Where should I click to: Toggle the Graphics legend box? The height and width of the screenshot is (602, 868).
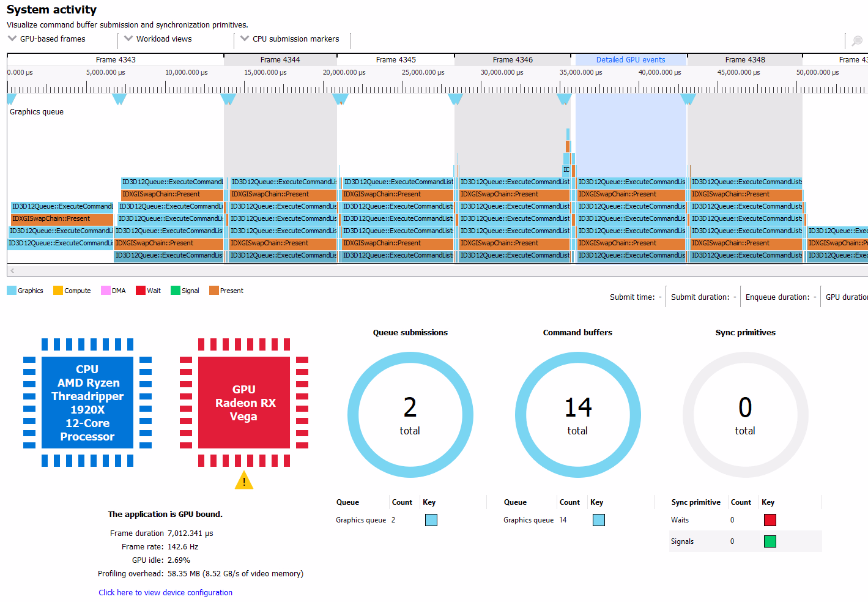12,291
